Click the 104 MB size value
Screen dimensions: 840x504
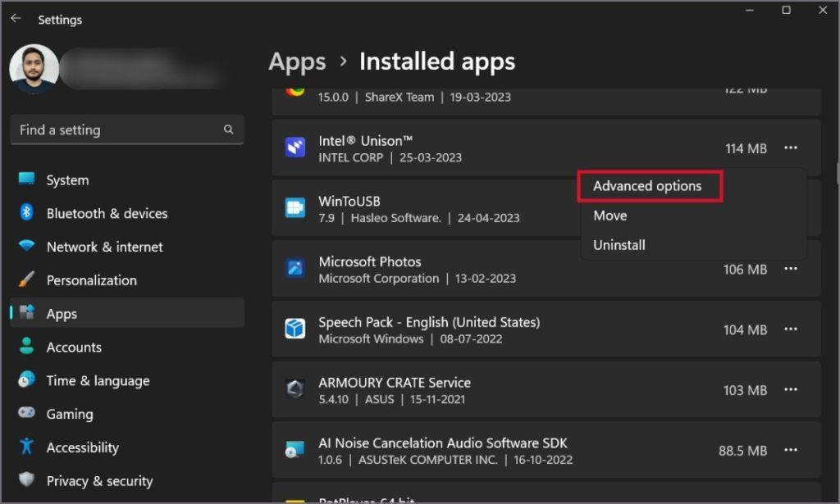click(745, 329)
